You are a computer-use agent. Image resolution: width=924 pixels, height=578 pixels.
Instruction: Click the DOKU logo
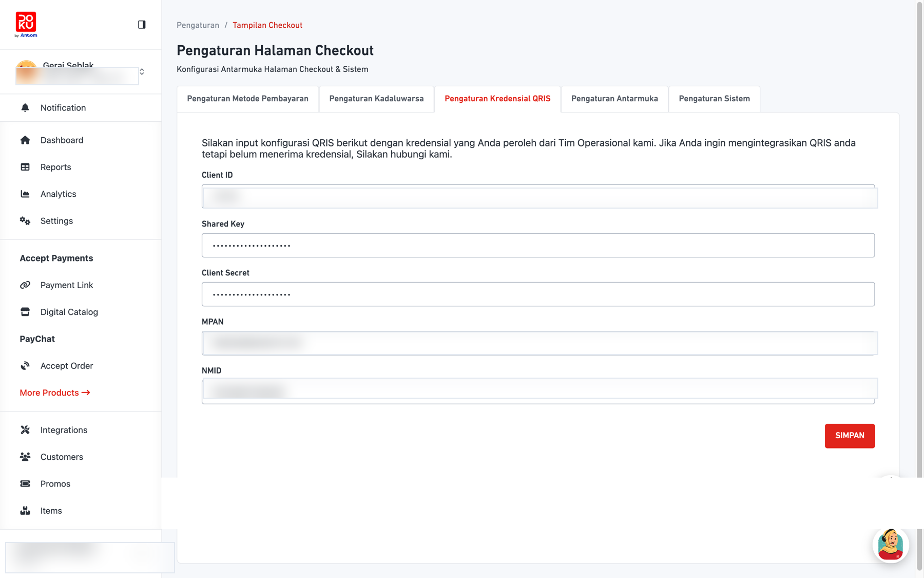26,25
